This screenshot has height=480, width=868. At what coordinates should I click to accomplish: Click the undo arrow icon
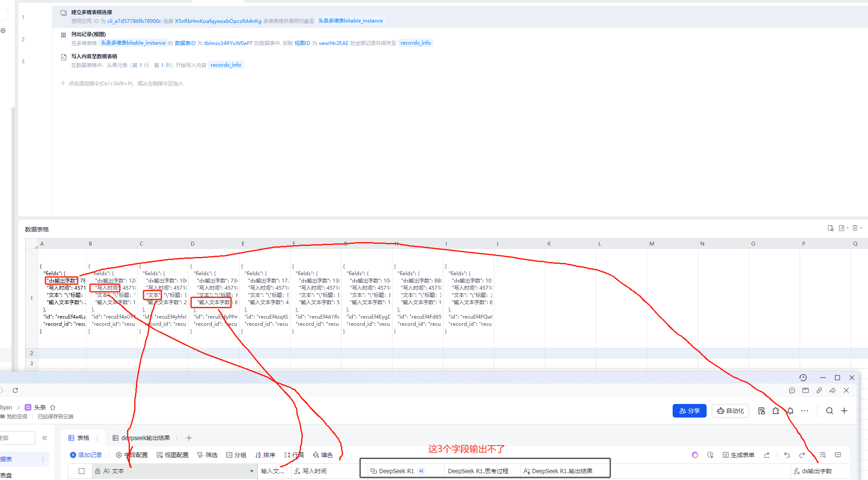click(787, 455)
